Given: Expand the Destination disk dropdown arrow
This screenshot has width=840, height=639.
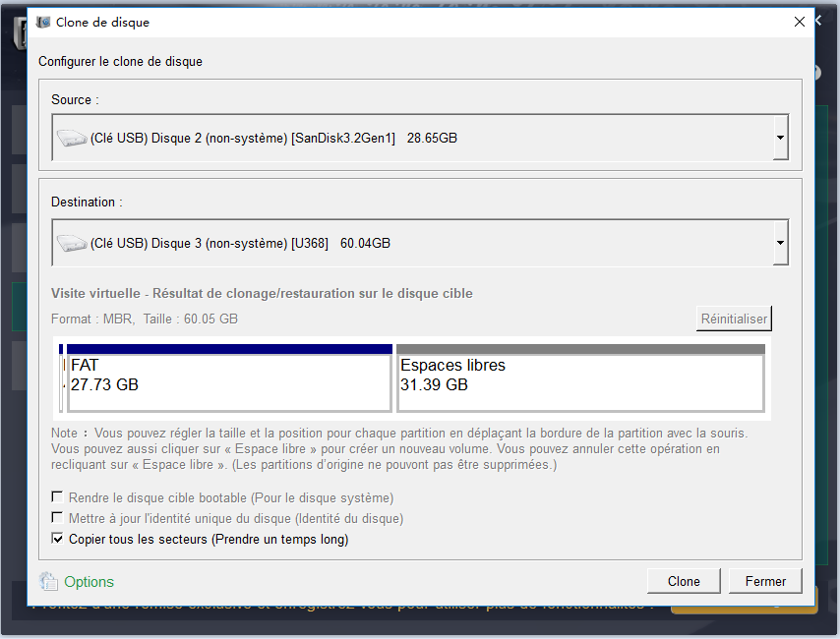Looking at the screenshot, I should point(780,243).
